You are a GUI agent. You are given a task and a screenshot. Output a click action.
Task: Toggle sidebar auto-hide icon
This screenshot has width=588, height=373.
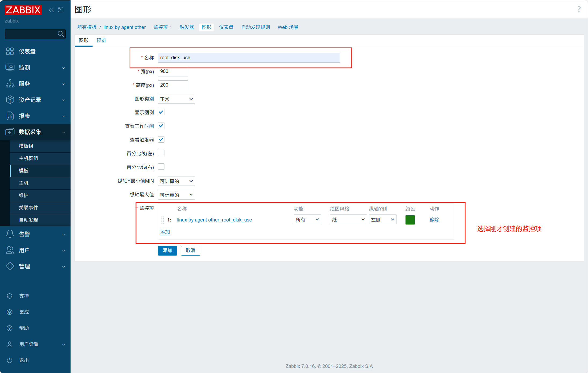coord(61,10)
